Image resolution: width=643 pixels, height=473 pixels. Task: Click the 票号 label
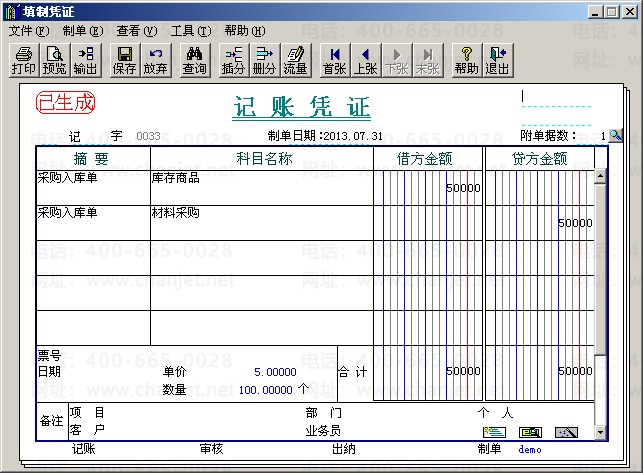coord(49,355)
